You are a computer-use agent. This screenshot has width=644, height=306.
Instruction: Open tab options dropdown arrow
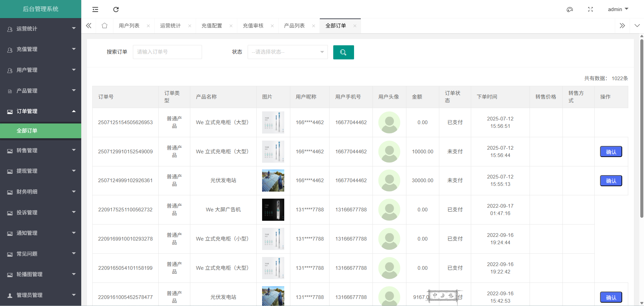(637, 26)
